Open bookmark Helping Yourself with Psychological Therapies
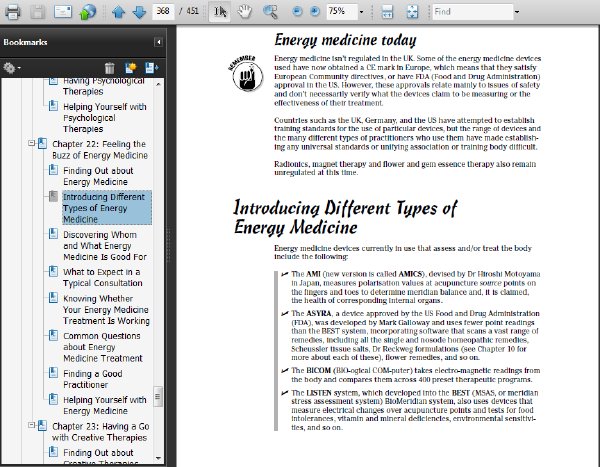 (104, 118)
